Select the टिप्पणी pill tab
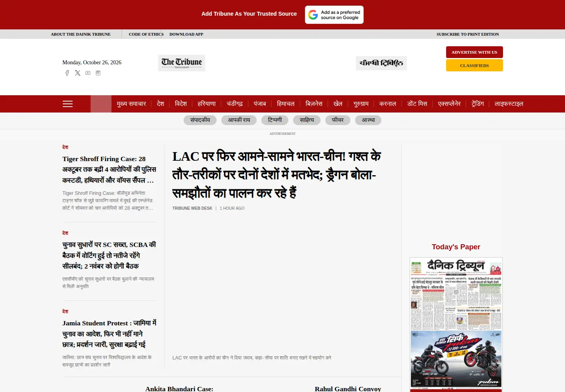 pos(275,120)
